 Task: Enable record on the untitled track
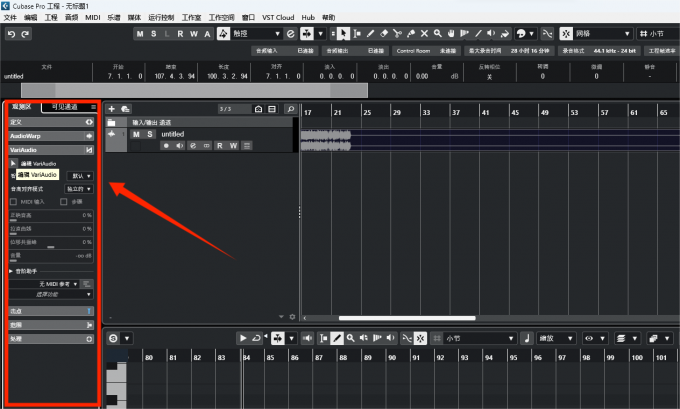point(166,146)
